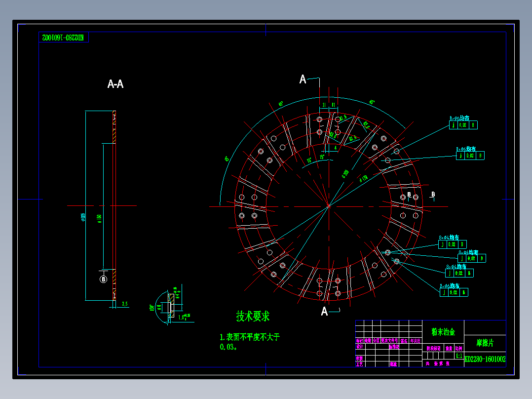
Task: Click the 更改文件号 column header
Action: (x=390, y=341)
